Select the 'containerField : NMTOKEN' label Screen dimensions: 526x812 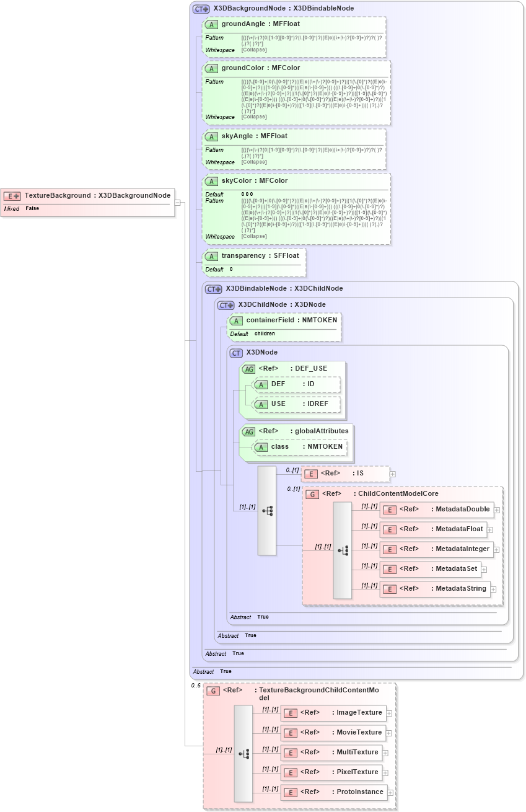tap(292, 321)
